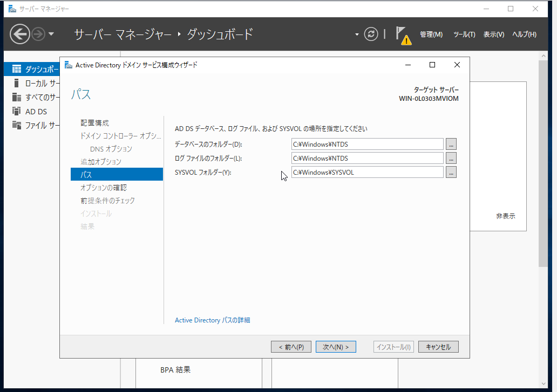
Task: Select ダッシュボード in the left sidebar
Action: tap(32, 69)
